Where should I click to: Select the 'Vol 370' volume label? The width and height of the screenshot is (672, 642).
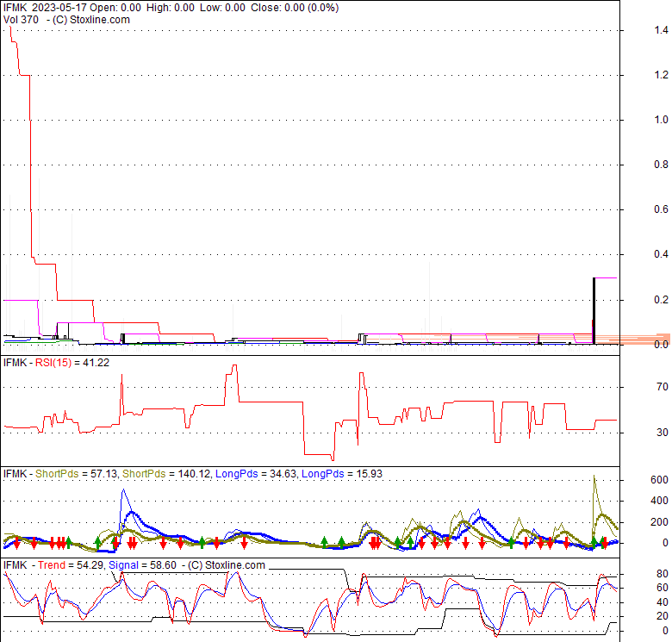tap(21, 20)
